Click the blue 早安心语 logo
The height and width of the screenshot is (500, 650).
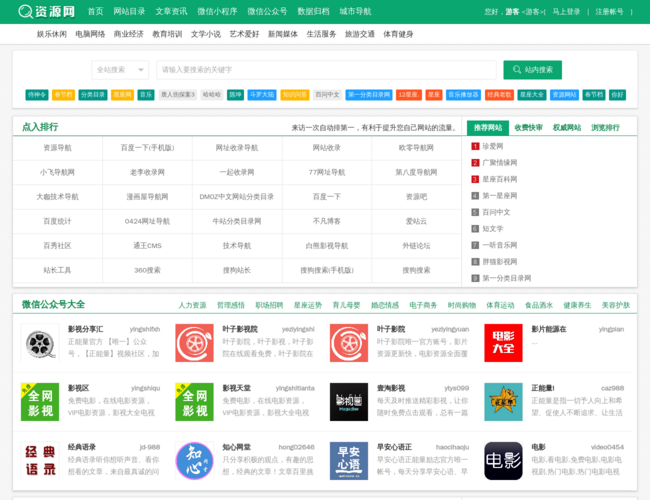coord(349,461)
